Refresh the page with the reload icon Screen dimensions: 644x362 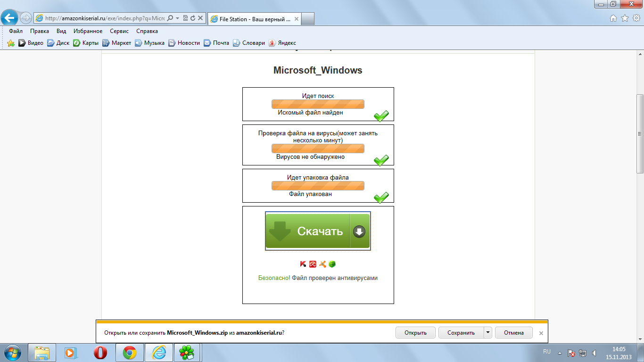pyautogui.click(x=193, y=18)
